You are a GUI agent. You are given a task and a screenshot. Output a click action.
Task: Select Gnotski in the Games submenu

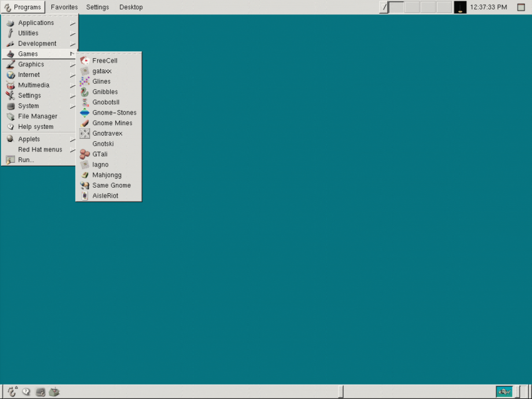point(108,144)
